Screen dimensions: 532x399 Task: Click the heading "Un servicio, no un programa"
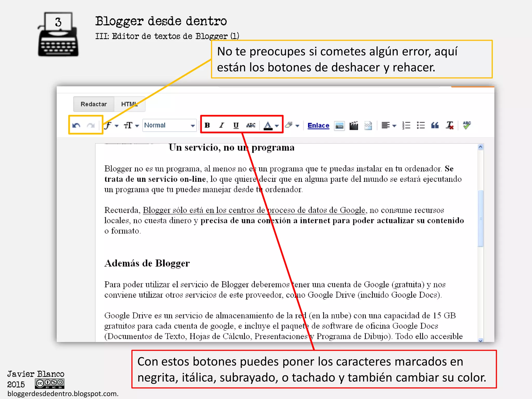click(x=231, y=148)
